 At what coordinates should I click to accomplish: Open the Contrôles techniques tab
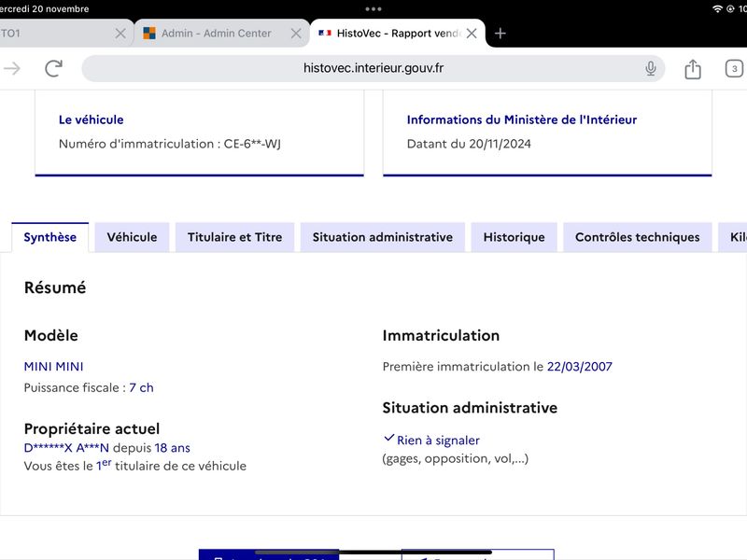(x=638, y=237)
